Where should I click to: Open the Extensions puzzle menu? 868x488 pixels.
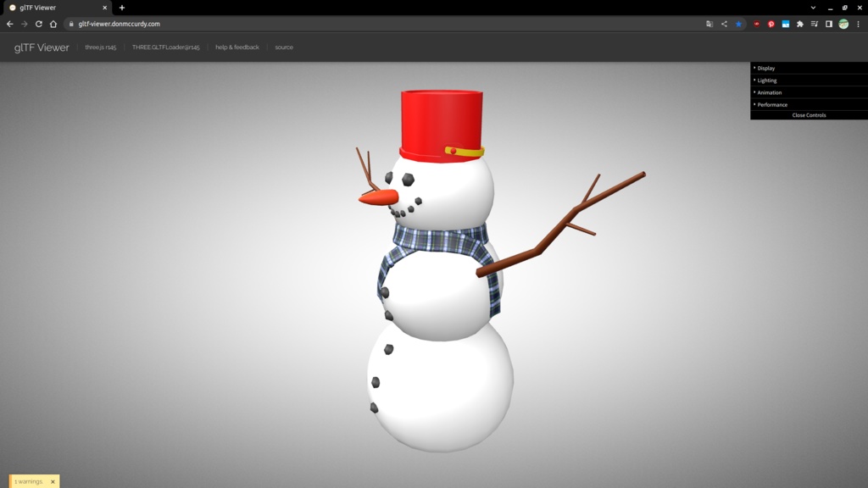(x=800, y=24)
